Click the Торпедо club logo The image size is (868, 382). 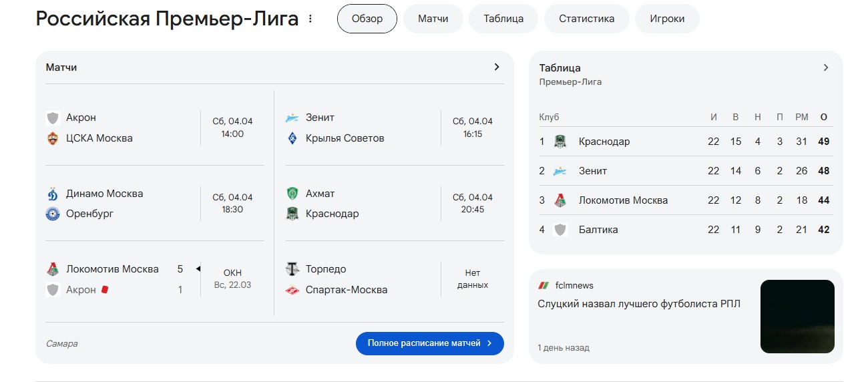[292, 269]
